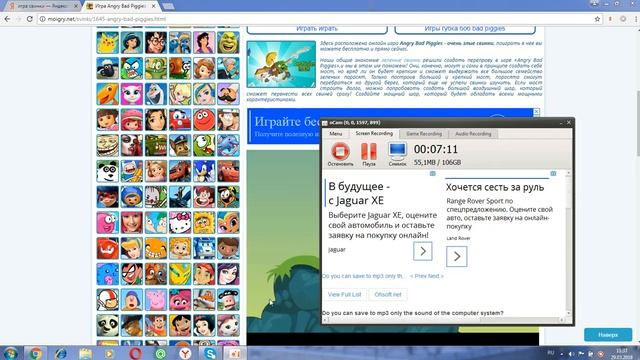The width and height of the screenshot is (640, 360).
Task: Select the Angry Bad Piggies browser tab
Action: (121, 6)
